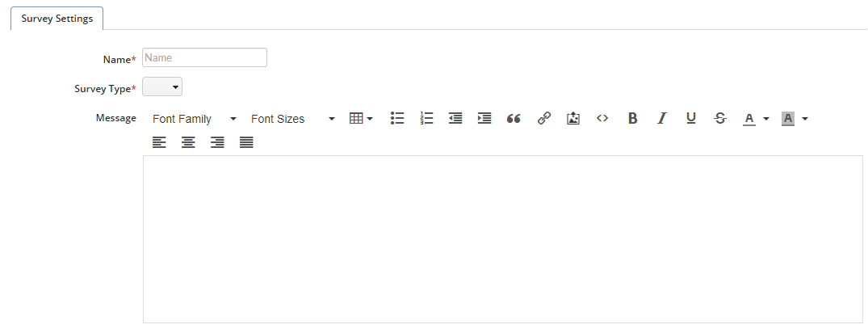Decrease indent in the message
Screen dimensions: 868x329
click(455, 119)
